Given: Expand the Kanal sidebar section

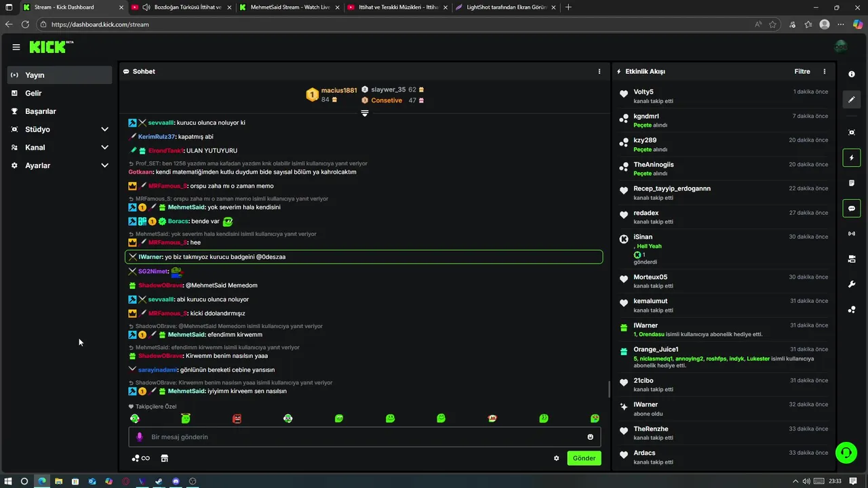Looking at the screenshot, I should [104, 147].
